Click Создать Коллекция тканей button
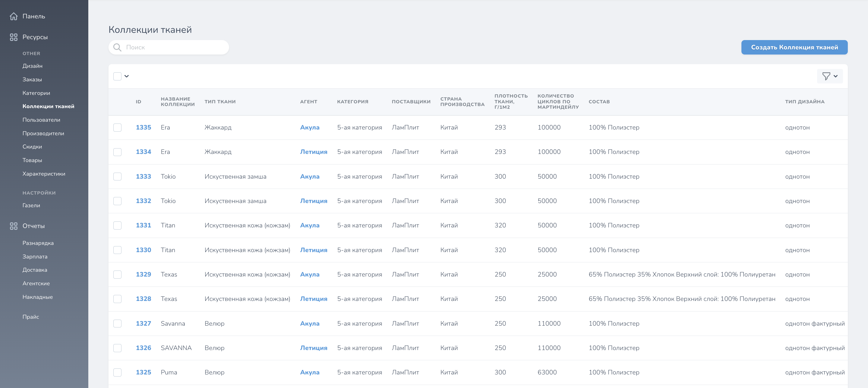The height and width of the screenshot is (388, 868). pos(794,47)
